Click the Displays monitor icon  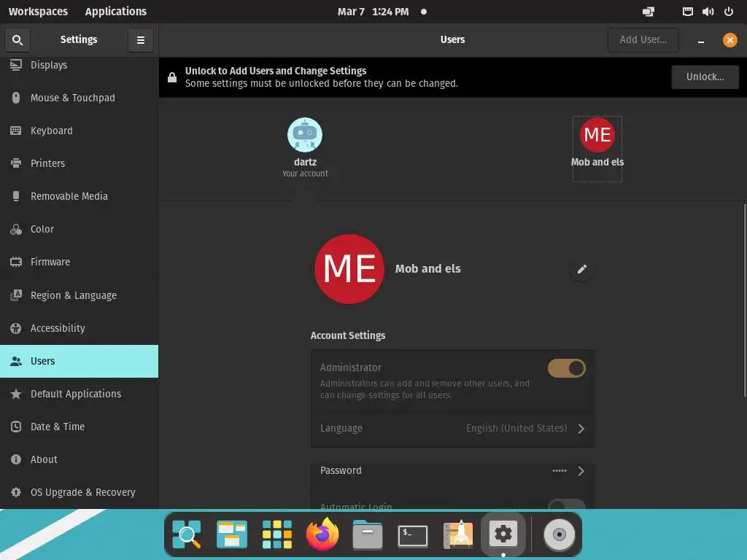click(16, 65)
